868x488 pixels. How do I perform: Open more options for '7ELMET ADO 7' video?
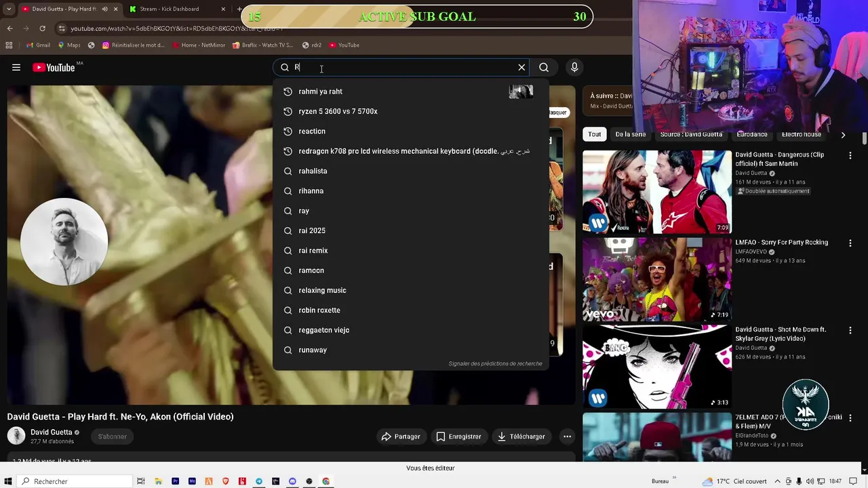coord(850,418)
